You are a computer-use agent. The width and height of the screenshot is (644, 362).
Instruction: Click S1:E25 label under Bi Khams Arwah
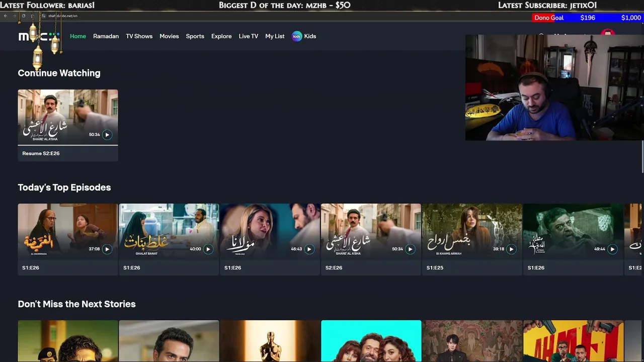point(435,268)
